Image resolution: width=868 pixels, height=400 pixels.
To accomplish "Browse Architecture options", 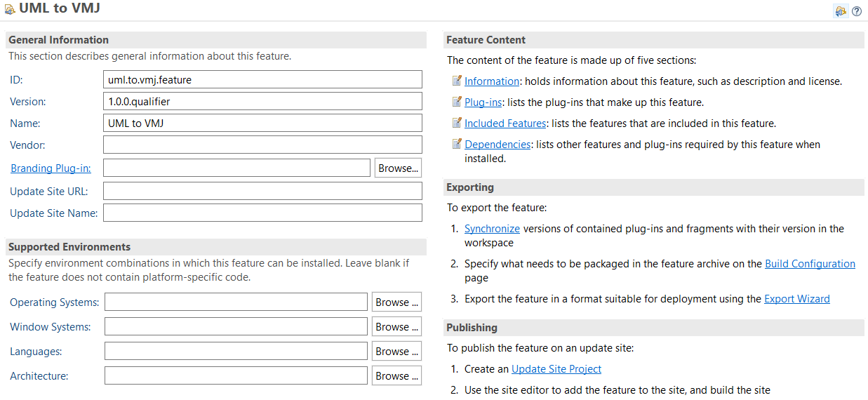I will (x=396, y=375).
